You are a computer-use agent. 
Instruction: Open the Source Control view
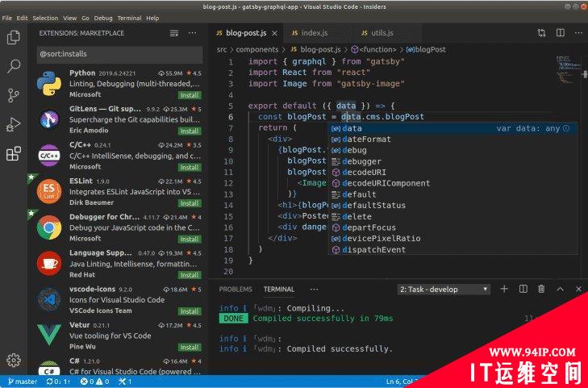(x=14, y=95)
